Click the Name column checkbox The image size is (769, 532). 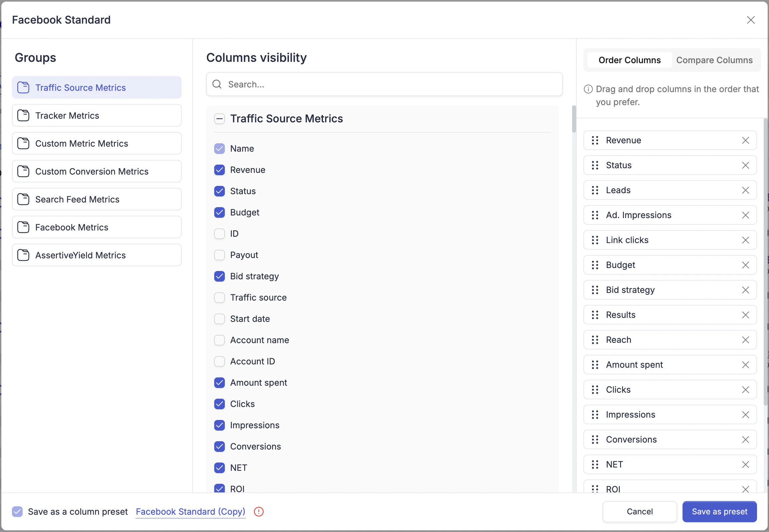pyautogui.click(x=220, y=149)
